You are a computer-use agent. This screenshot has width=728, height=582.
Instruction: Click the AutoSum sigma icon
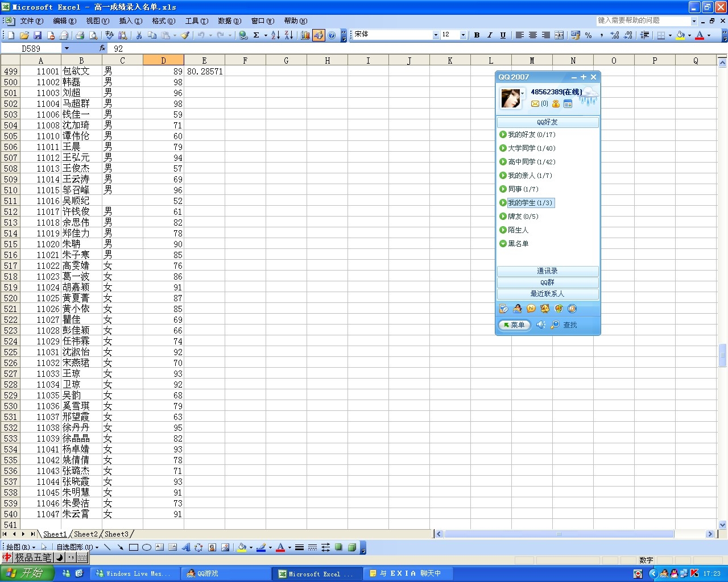coord(257,35)
